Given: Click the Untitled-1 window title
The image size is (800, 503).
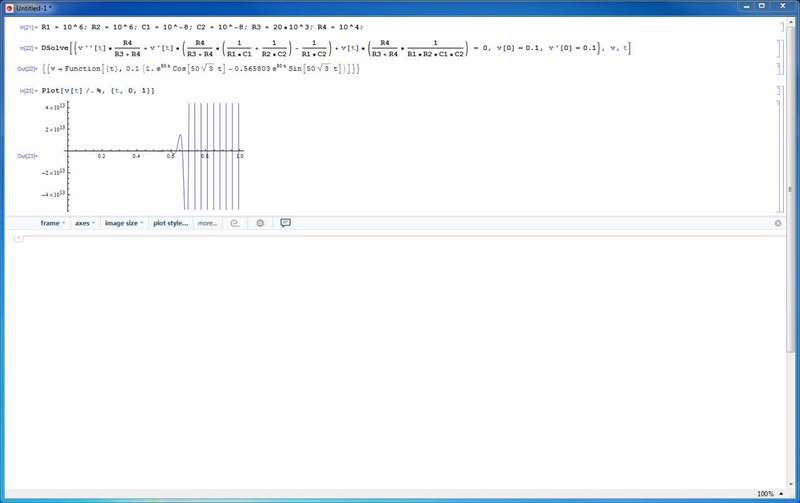Looking at the screenshot, I should (x=33, y=8).
